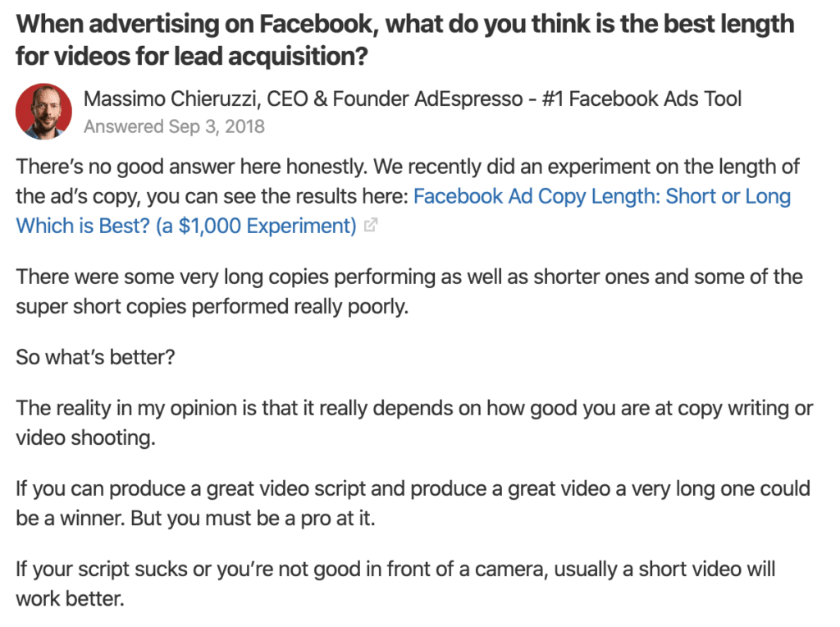Image resolution: width=840 pixels, height=627 pixels.
Task: Click paragraph starting "If you can produce"
Action: coord(413,503)
